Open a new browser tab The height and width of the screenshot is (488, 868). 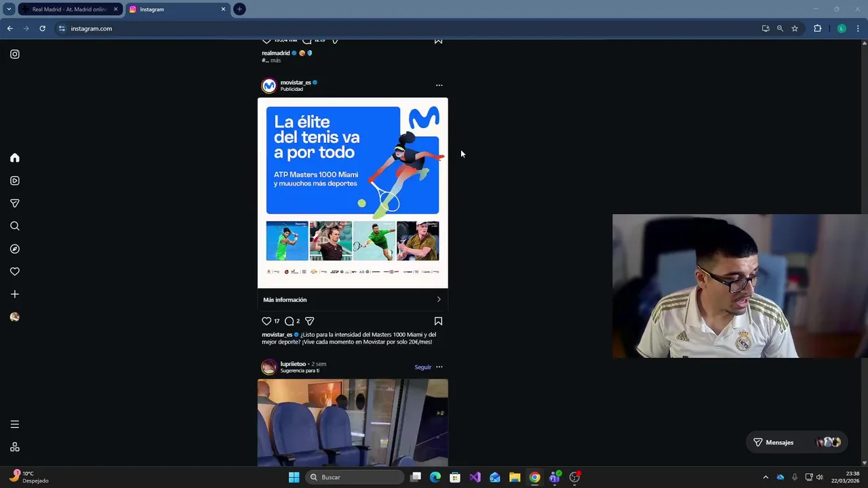[239, 9]
